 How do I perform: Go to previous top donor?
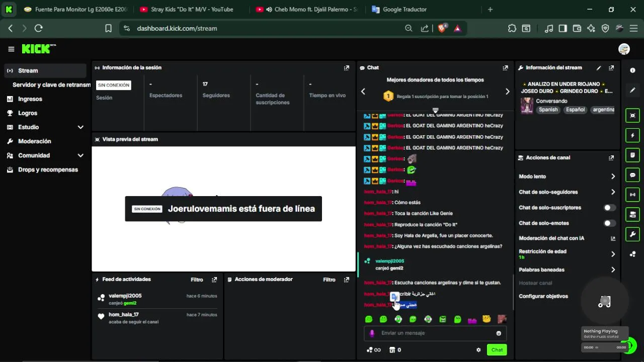tap(363, 92)
